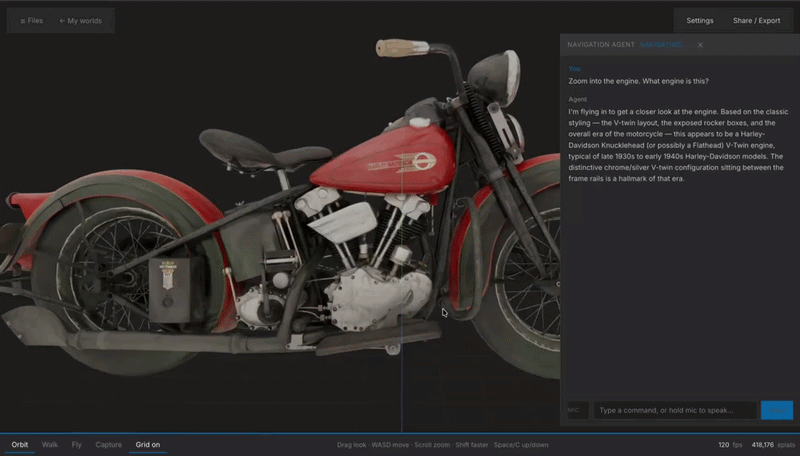Click the command text input field
Image resolution: width=800 pixels, height=456 pixels.
[674, 410]
